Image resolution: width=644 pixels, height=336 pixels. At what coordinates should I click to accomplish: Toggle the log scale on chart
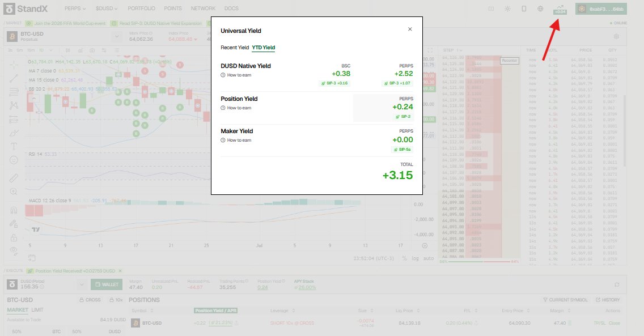(x=415, y=258)
